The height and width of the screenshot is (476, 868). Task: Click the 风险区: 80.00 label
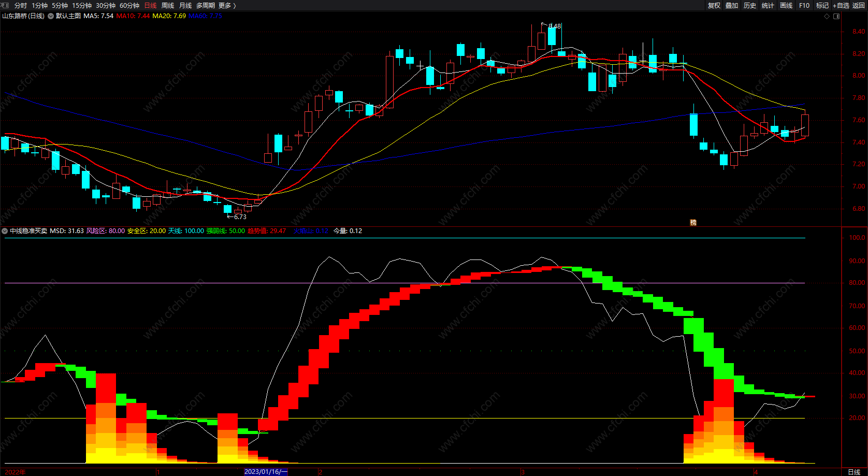[x=106, y=231]
